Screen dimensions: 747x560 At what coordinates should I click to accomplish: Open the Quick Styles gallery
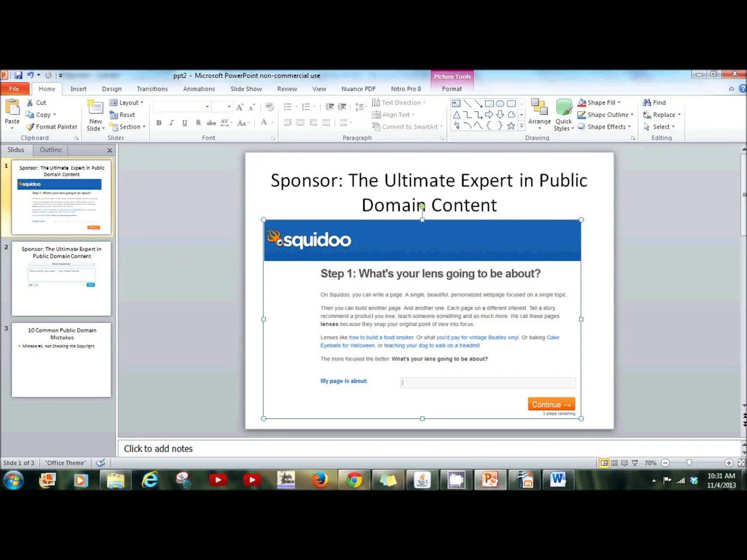click(564, 115)
